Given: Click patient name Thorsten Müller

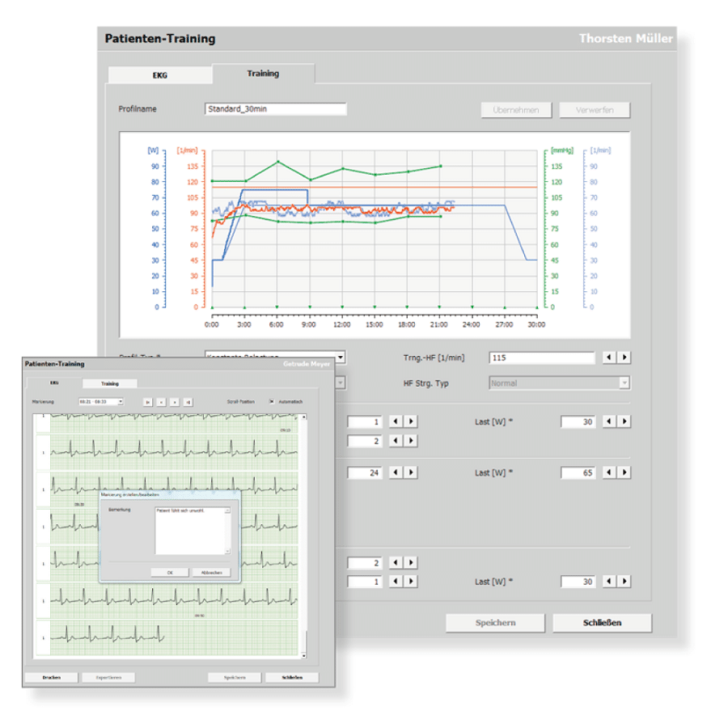Looking at the screenshot, I should pos(626,39).
